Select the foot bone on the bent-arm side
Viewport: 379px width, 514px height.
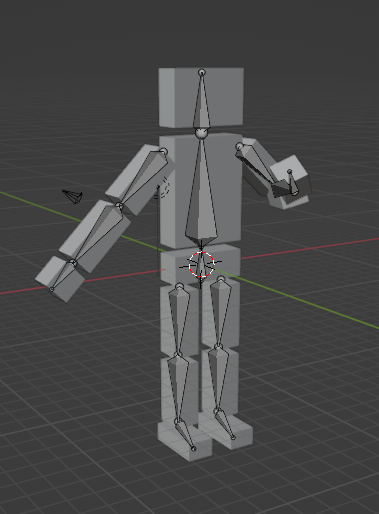tap(225, 423)
